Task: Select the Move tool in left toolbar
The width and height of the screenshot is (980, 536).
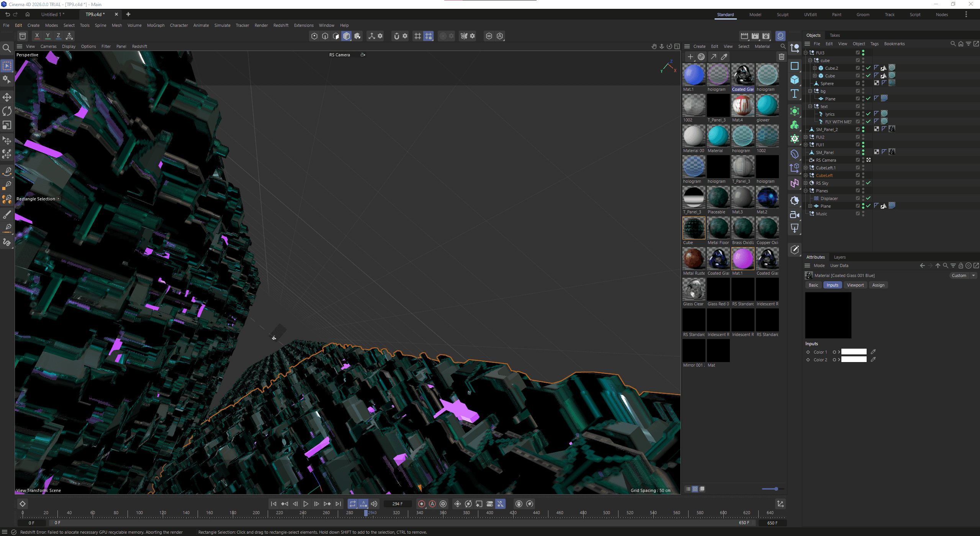Action: coord(7,97)
